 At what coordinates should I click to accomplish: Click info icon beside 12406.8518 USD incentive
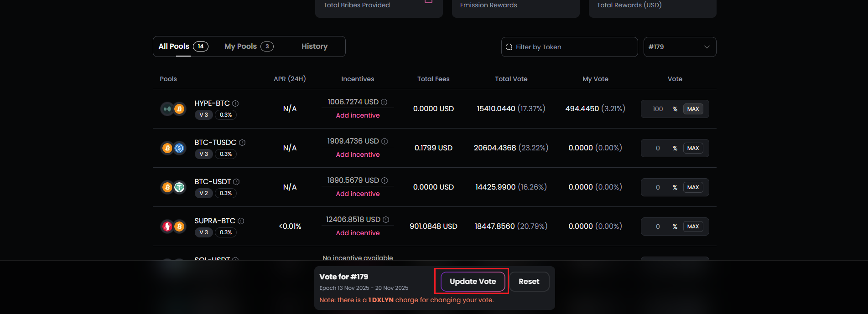[x=386, y=220]
